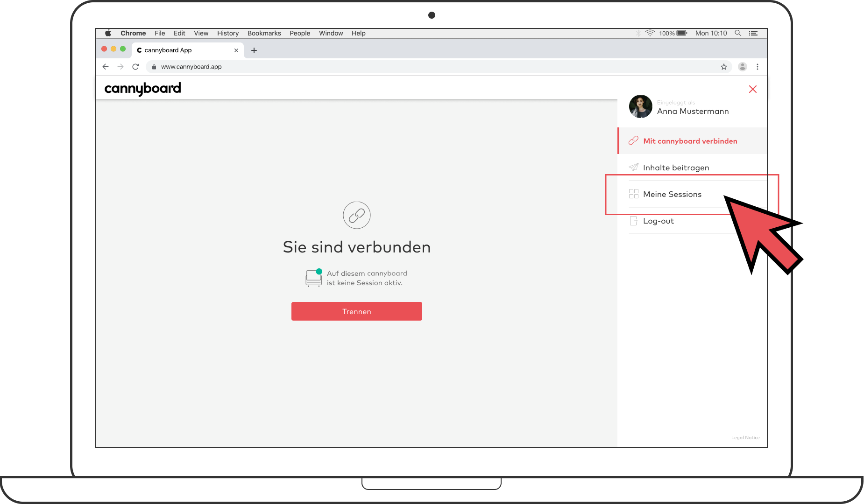Click the green window zoom button
Image resolution: width=864 pixels, height=504 pixels.
pos(123,49)
